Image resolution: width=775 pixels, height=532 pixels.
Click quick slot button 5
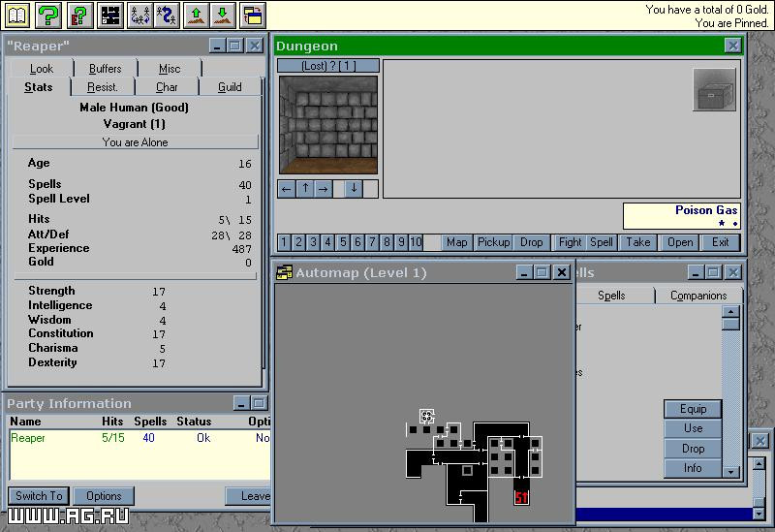tap(343, 242)
